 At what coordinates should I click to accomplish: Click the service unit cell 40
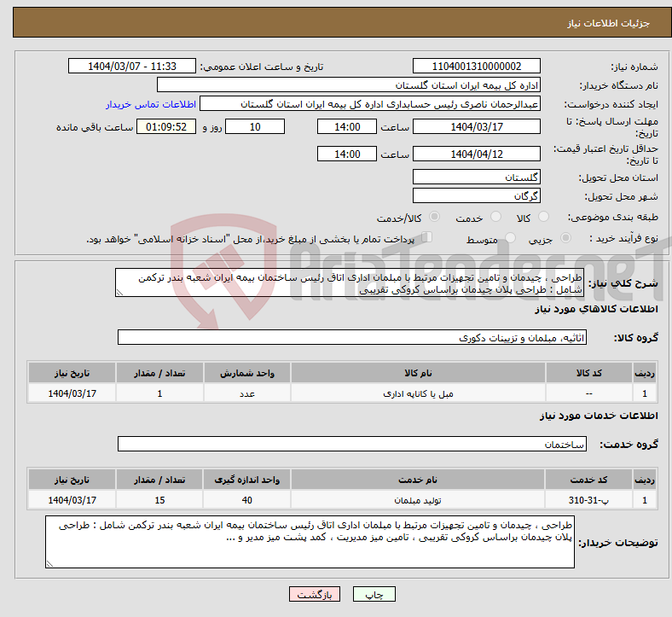[246, 500]
